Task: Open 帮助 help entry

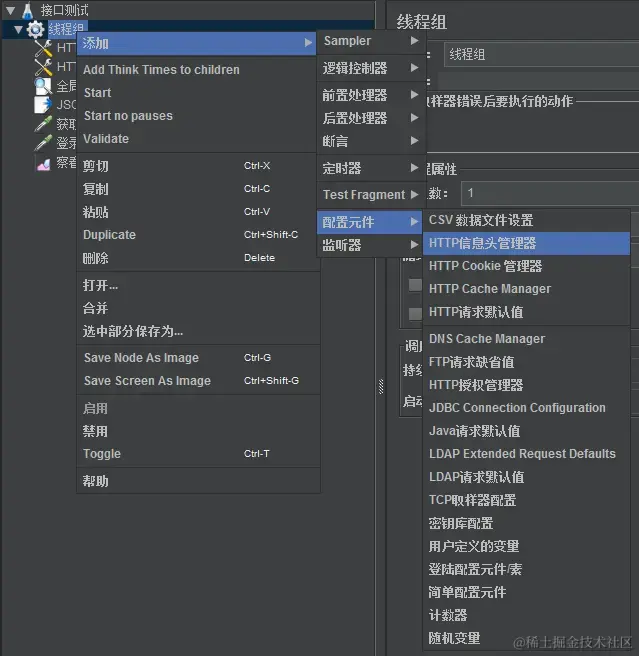Action: coord(198,481)
